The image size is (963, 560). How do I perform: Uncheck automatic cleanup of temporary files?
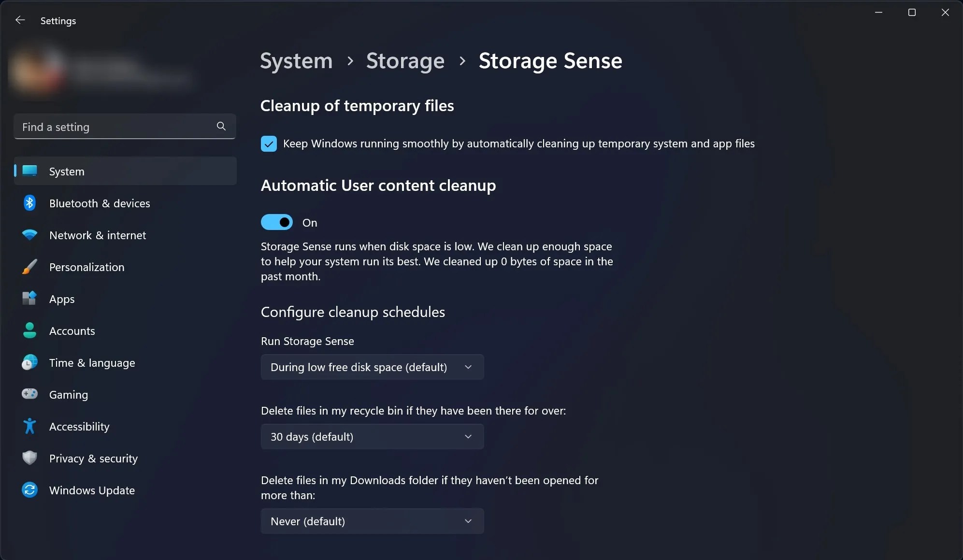[268, 144]
